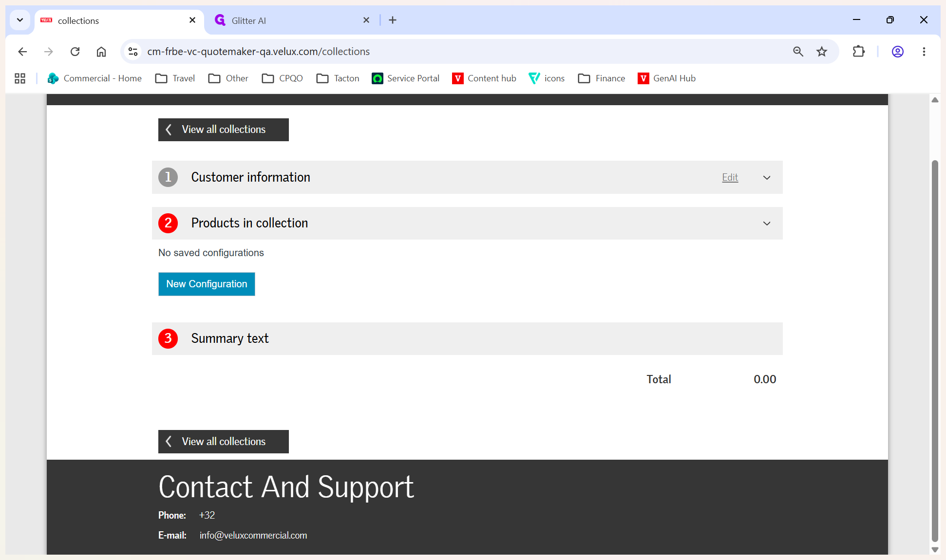Image resolution: width=946 pixels, height=560 pixels.
Task: Open the tab search dropdown arrow
Action: point(20,20)
